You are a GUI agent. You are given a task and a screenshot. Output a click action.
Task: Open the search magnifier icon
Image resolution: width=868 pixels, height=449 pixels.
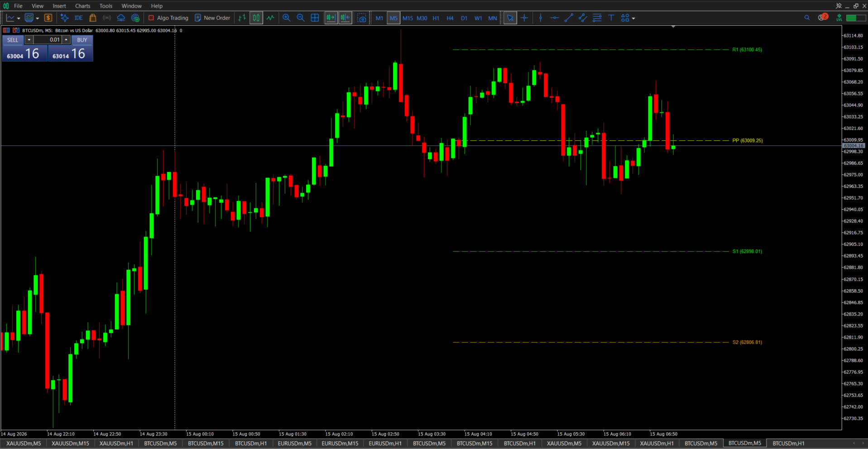pos(807,18)
